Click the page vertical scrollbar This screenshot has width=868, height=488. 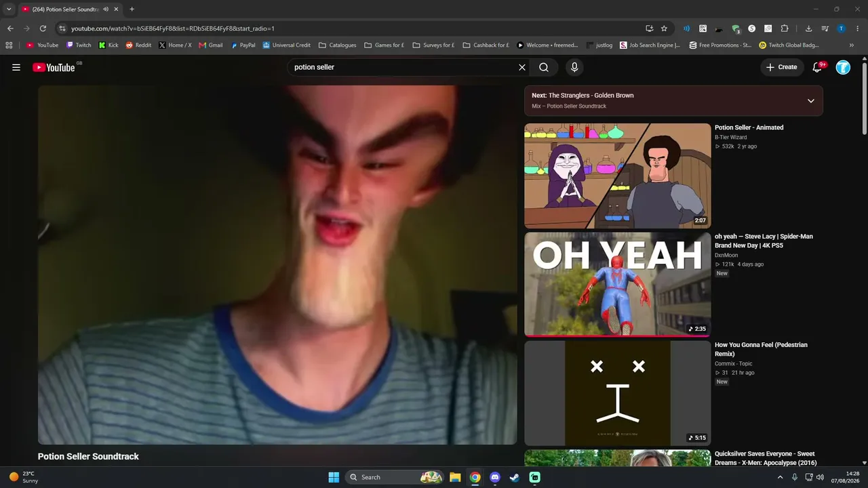click(864, 98)
